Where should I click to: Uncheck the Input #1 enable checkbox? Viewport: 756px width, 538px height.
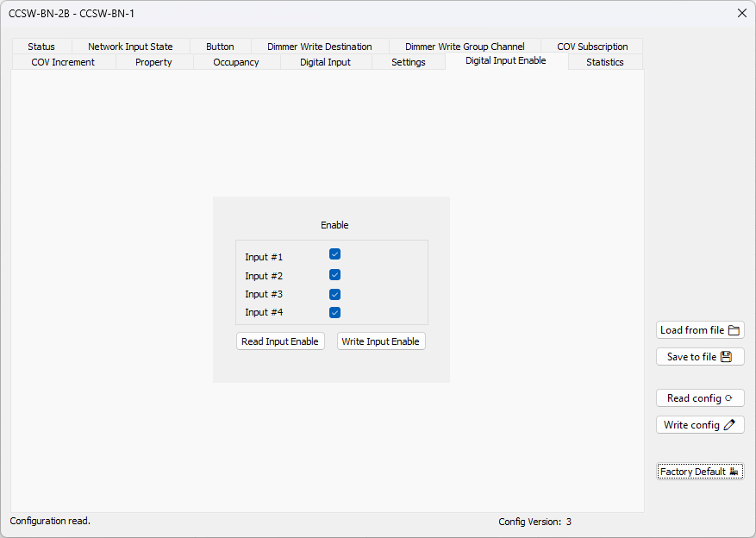coord(335,254)
